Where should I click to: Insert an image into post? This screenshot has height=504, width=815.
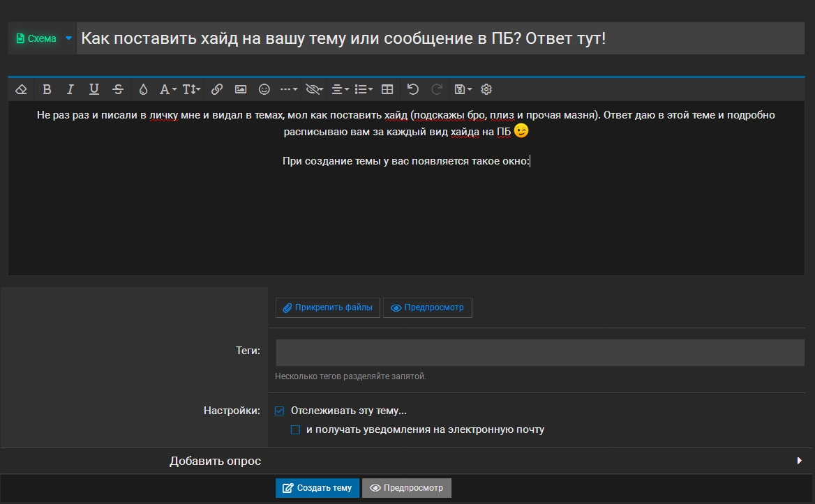point(241,89)
